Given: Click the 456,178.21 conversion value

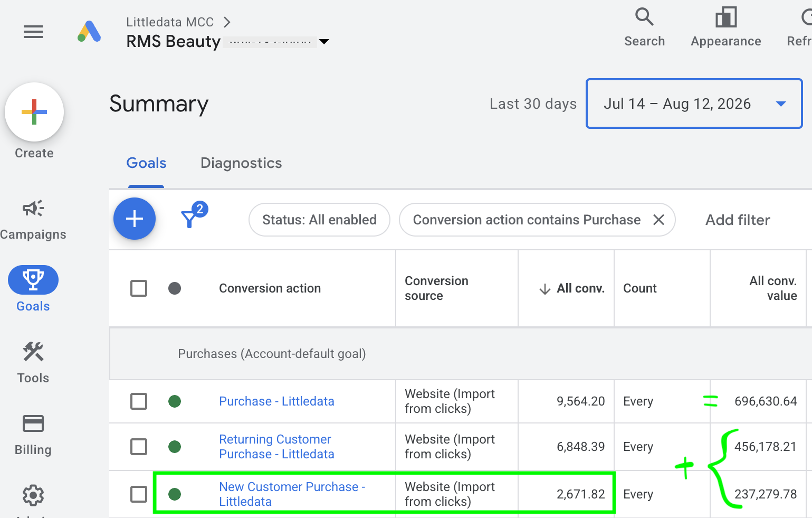Looking at the screenshot, I should [765, 447].
